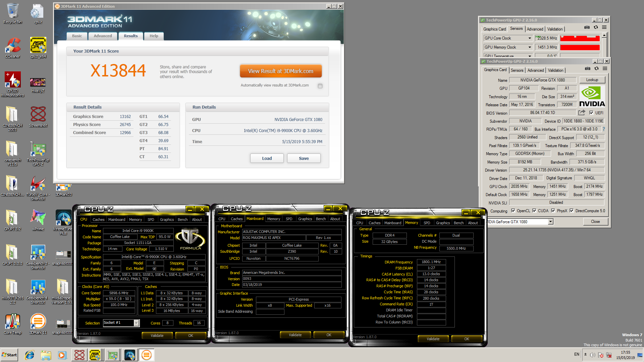Toggle automatically view results at 3DMark.com checkbox

click(x=320, y=86)
